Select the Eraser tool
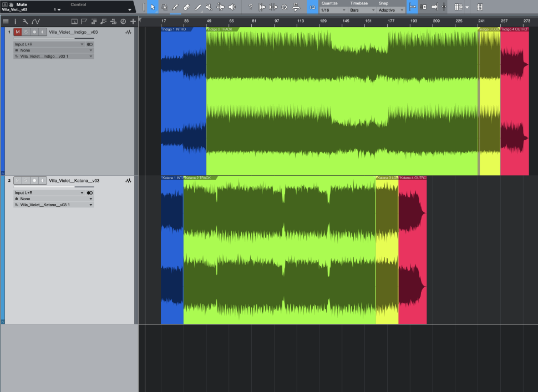 coord(186,7)
